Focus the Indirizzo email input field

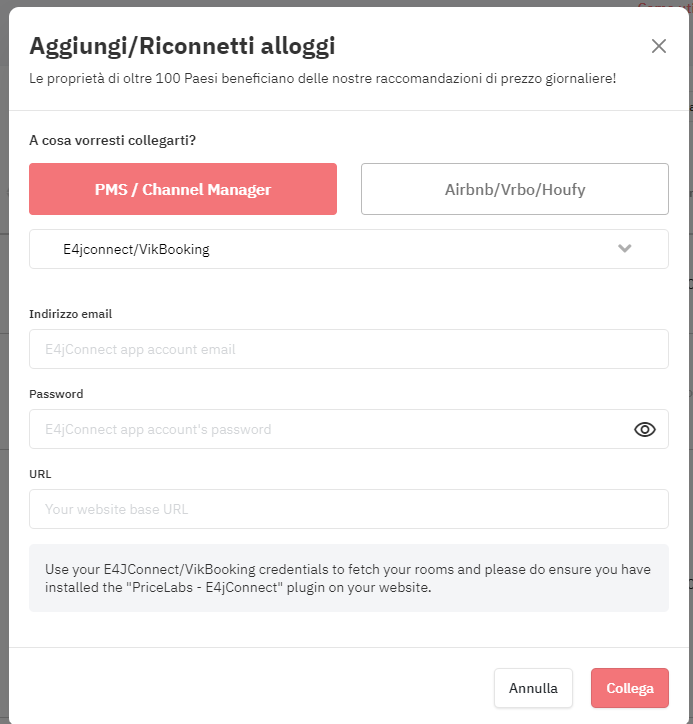(349, 349)
